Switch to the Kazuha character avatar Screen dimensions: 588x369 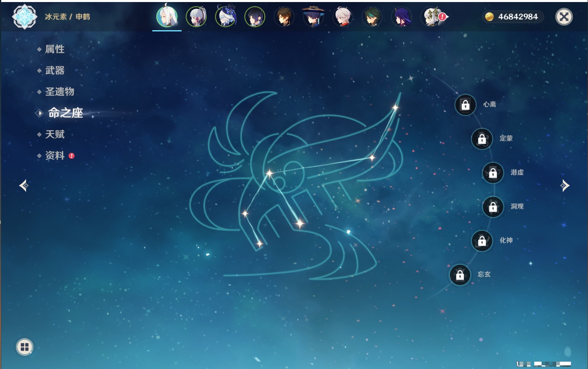pos(343,17)
